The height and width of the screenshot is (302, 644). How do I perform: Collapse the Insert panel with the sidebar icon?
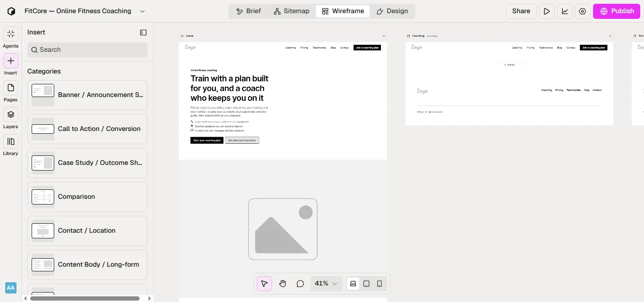[x=143, y=33]
